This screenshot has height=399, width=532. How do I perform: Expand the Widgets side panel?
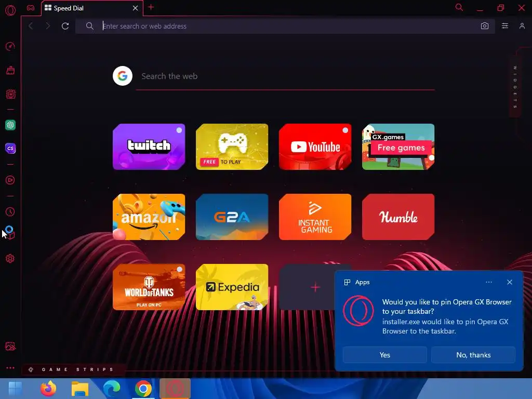click(515, 87)
